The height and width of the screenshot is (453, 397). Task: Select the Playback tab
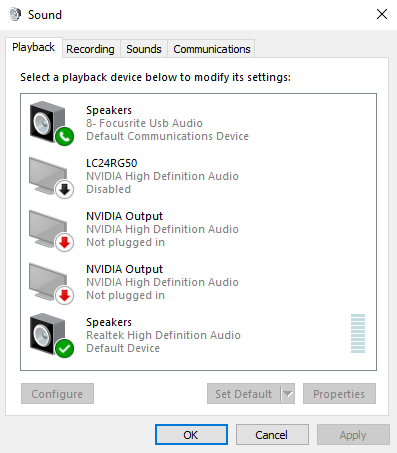(x=34, y=47)
